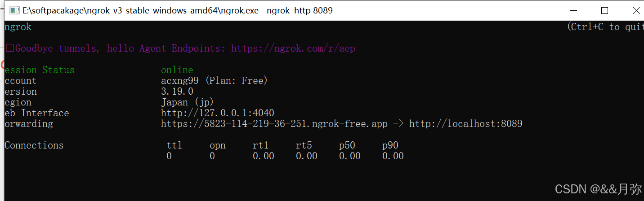644x201 pixels.
Task: Select the account name 'acxng99 (Plan: Free)'
Action: click(x=215, y=81)
